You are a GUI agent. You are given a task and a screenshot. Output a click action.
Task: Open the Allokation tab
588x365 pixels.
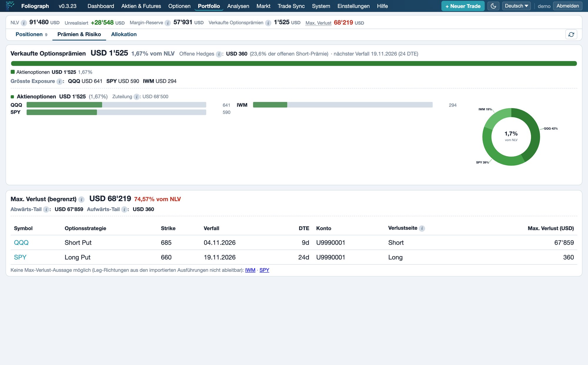click(124, 34)
